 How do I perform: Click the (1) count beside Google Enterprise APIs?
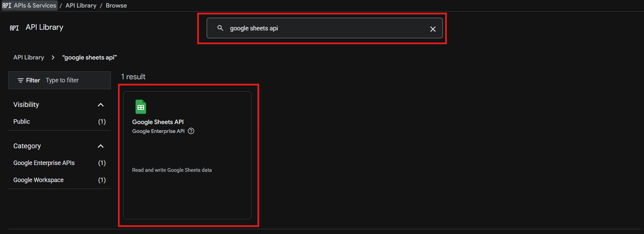(102, 163)
